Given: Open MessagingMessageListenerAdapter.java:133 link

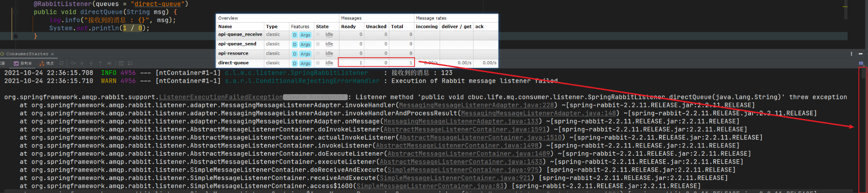Looking at the screenshot, I should click(x=461, y=121).
